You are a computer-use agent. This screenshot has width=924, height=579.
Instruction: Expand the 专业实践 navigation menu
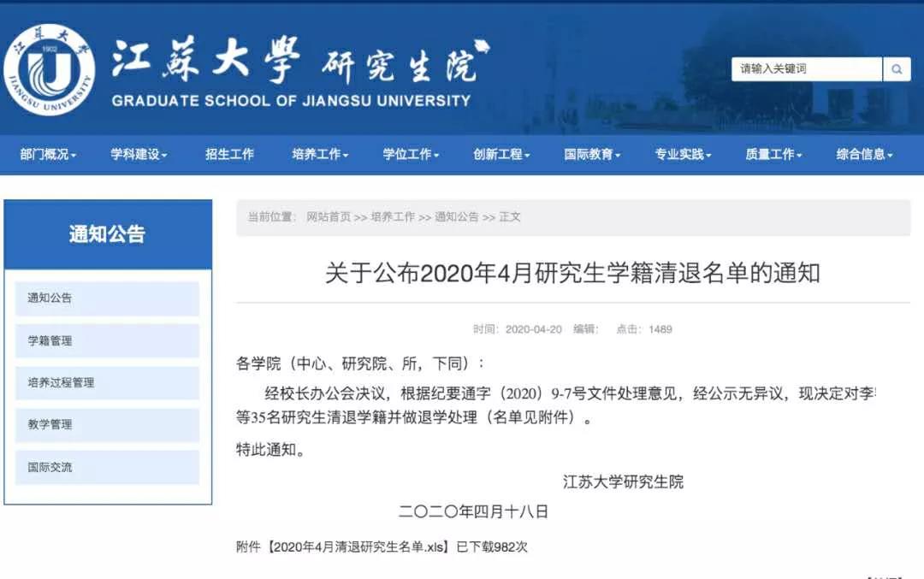[683, 154]
